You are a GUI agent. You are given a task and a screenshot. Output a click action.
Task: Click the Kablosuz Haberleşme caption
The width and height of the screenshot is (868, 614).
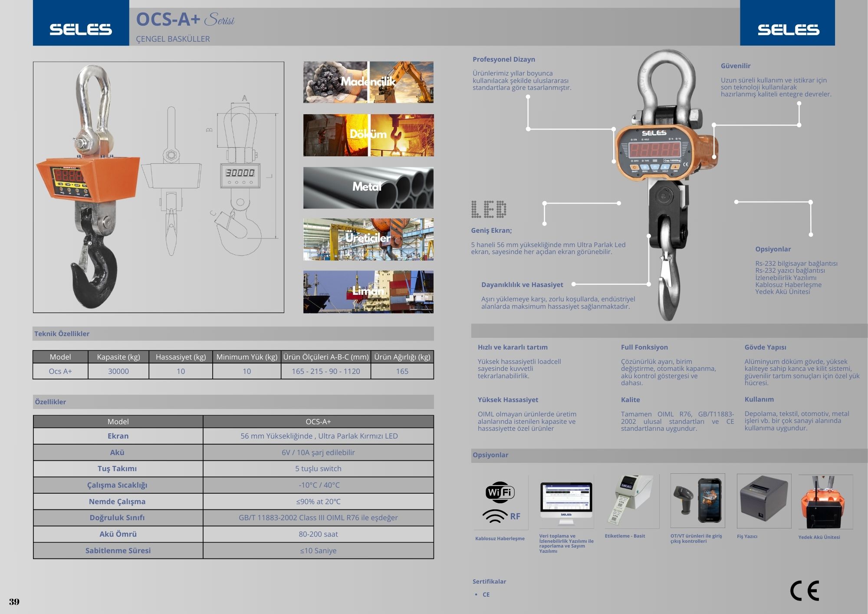click(x=500, y=538)
